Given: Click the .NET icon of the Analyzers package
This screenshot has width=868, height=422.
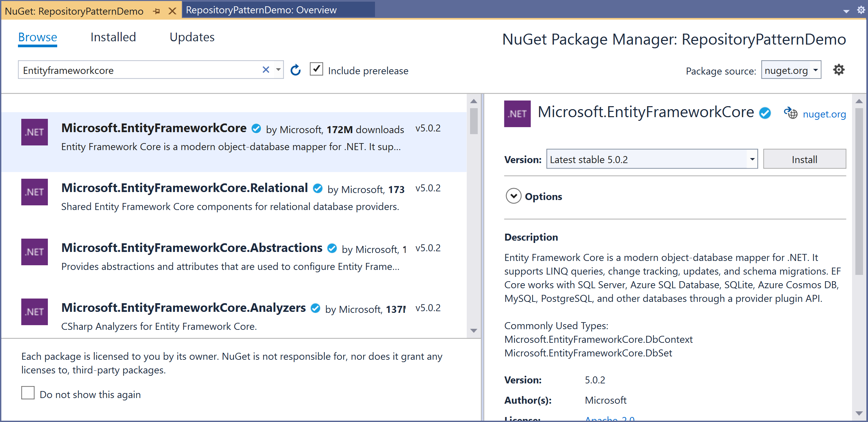Looking at the screenshot, I should click(x=34, y=312).
